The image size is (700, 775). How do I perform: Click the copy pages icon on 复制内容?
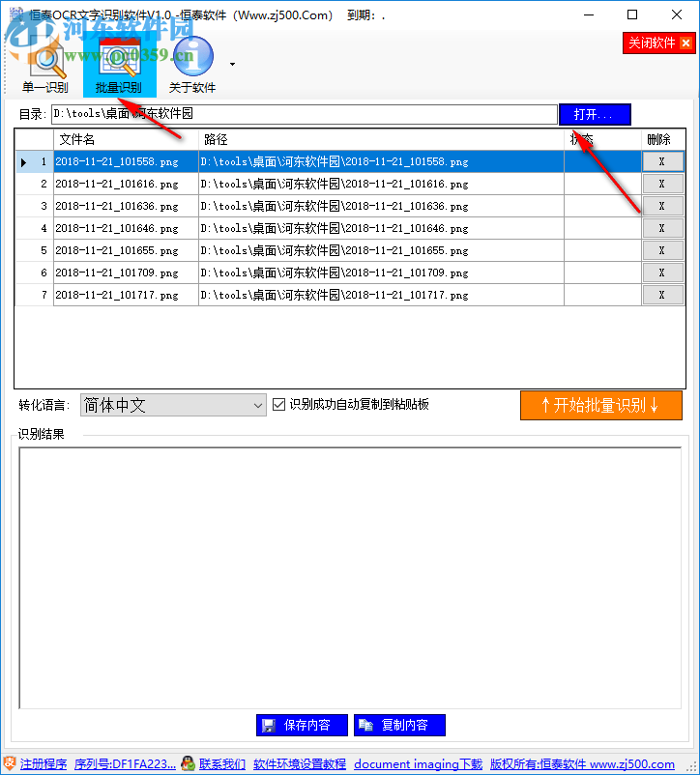coord(365,725)
